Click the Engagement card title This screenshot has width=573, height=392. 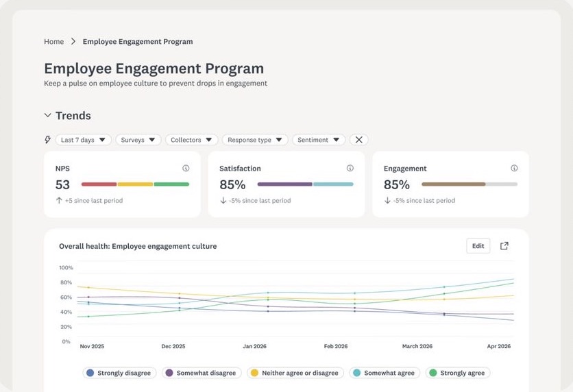pyautogui.click(x=405, y=169)
